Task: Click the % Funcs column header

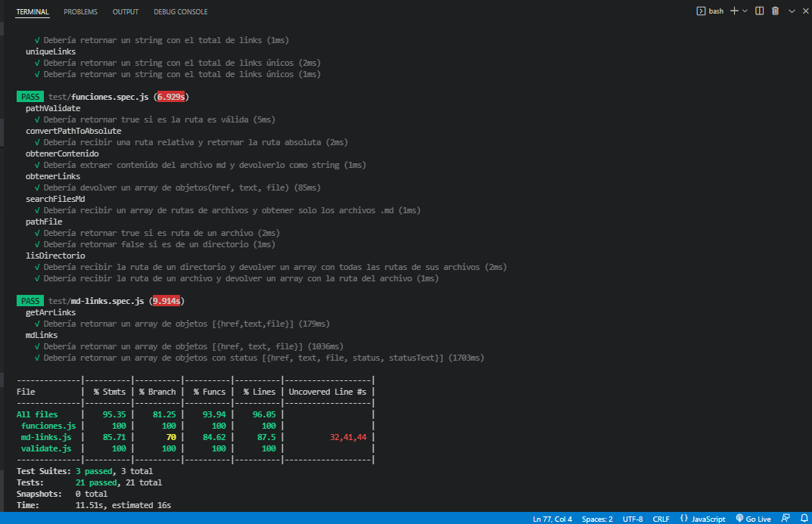Action: tap(209, 392)
